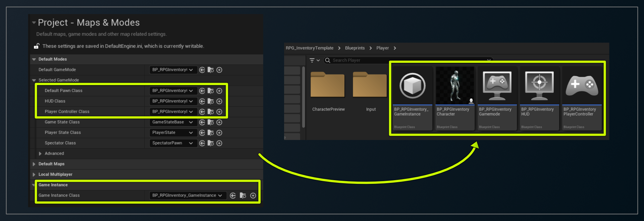Open the Player State Class dropdown
The height and width of the screenshot is (221, 644).
tap(173, 133)
